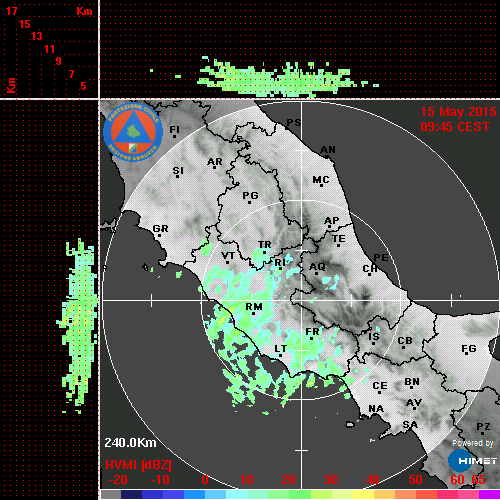
Task: Click the AN city label
Action: tap(328, 150)
